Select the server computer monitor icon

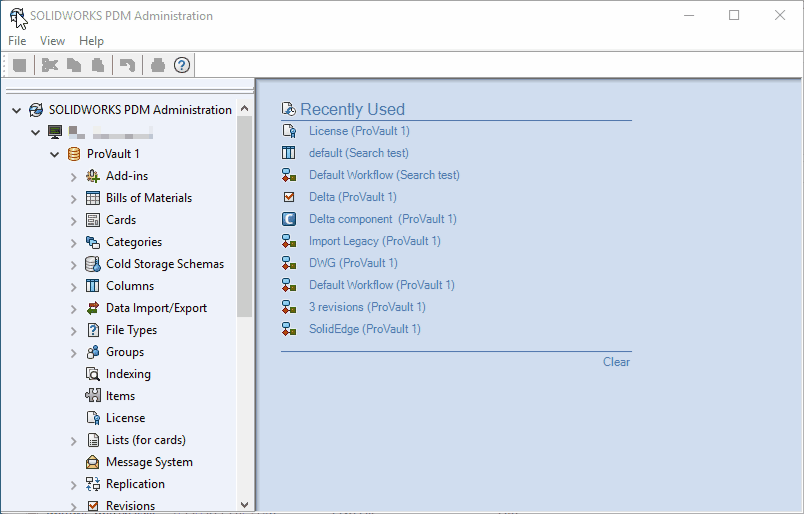click(55, 132)
